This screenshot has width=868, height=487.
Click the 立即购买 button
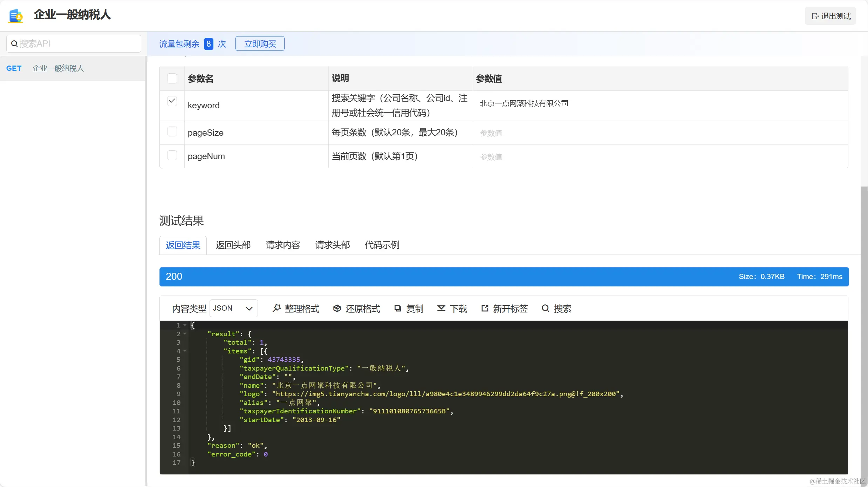pos(260,44)
